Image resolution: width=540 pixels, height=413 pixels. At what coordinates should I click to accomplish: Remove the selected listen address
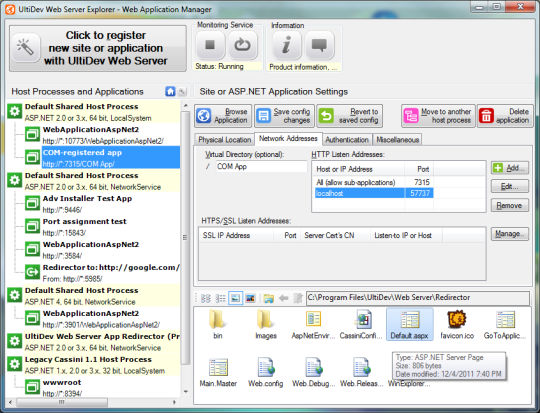point(510,206)
